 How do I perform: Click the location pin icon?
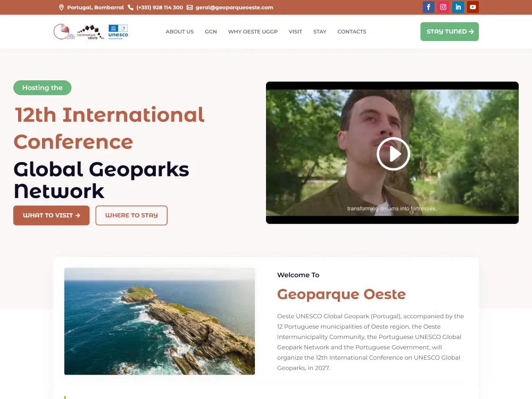click(61, 7)
